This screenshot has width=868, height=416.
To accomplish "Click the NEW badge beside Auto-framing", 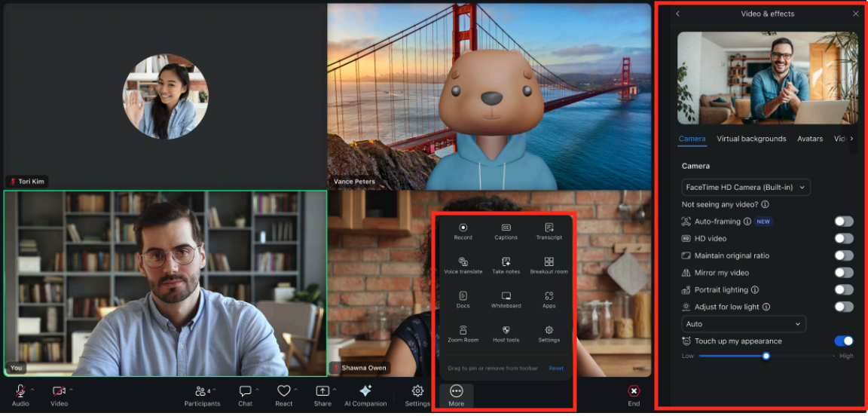I will click(x=763, y=222).
